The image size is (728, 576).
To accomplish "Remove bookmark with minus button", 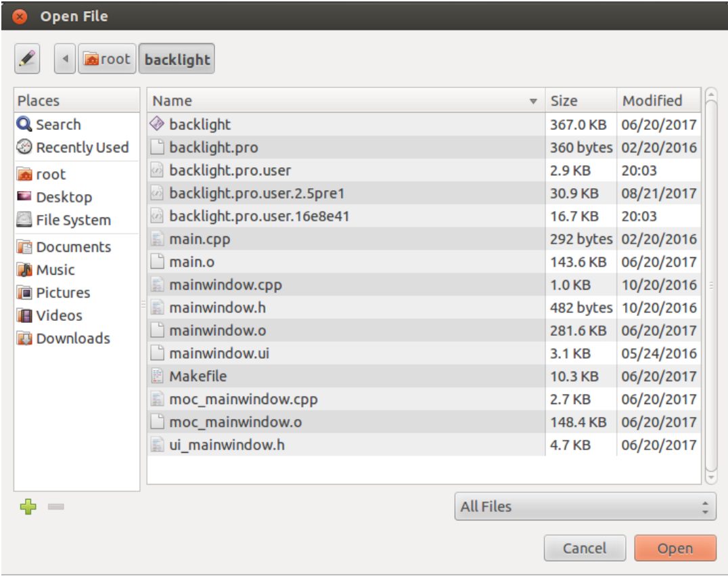I will [55, 506].
